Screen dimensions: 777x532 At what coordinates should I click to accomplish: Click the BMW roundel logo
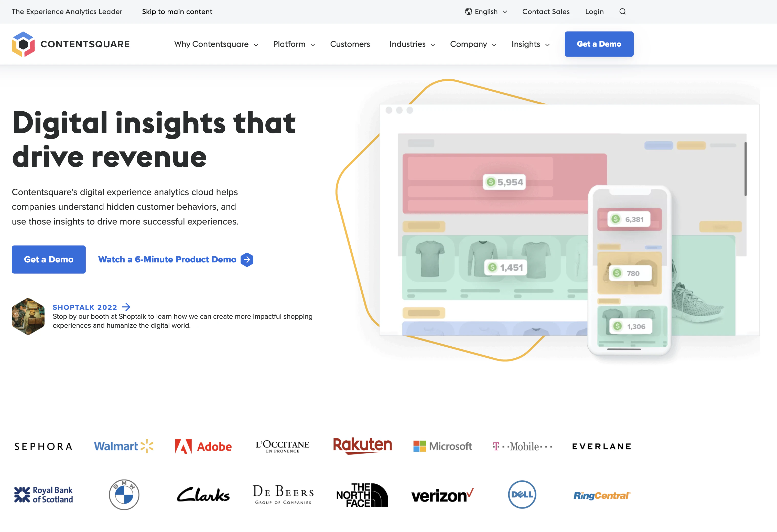pos(124,495)
